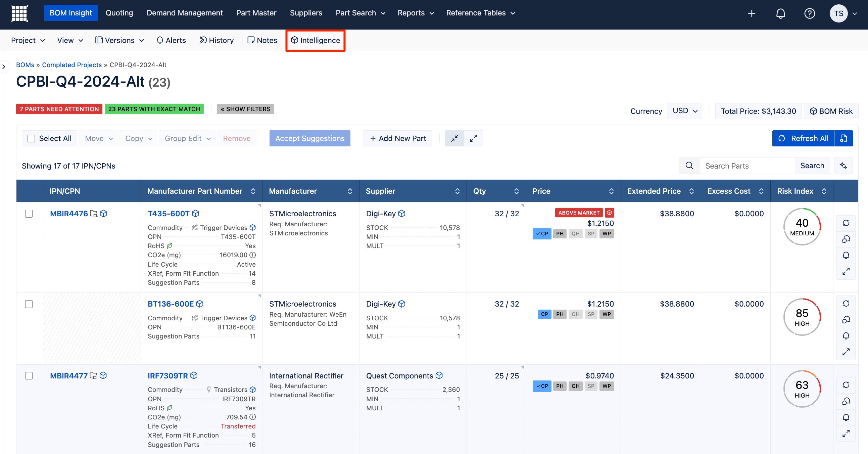Tick the checkbox for the MBIR4477 row

tap(29, 375)
